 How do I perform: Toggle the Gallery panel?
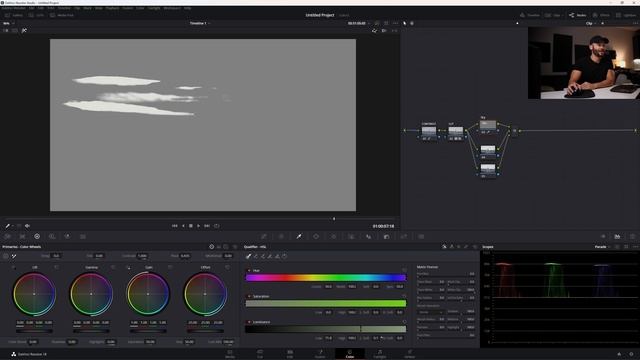(14, 15)
